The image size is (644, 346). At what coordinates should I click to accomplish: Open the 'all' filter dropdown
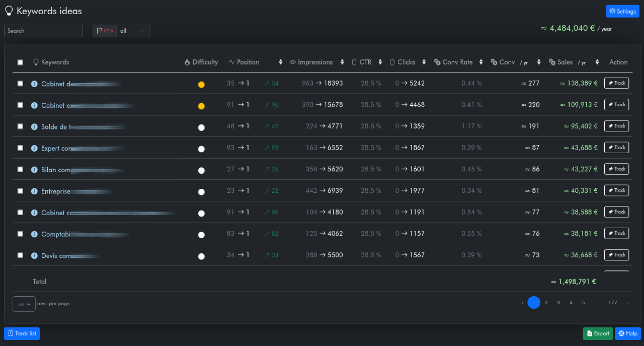tap(133, 31)
